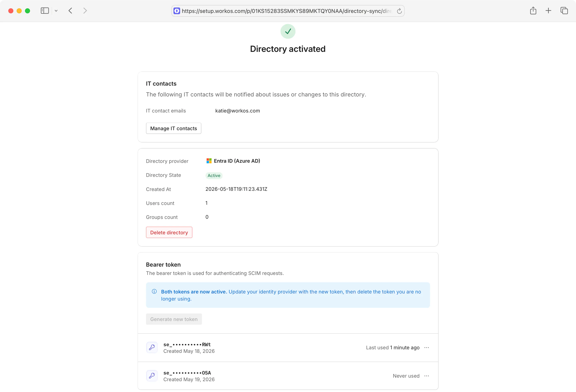Go back to the previous page
This screenshot has width=576, height=392.
tap(70, 11)
